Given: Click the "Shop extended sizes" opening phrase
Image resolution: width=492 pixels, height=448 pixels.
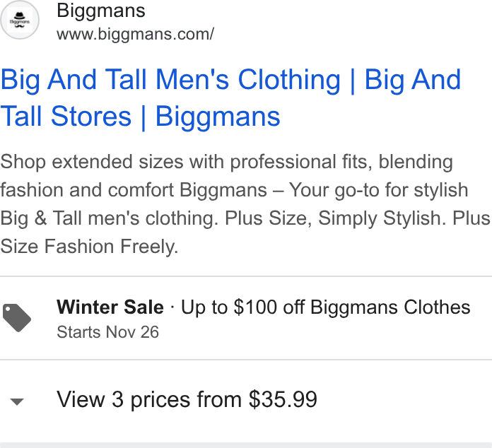Looking at the screenshot, I should tap(92, 162).
